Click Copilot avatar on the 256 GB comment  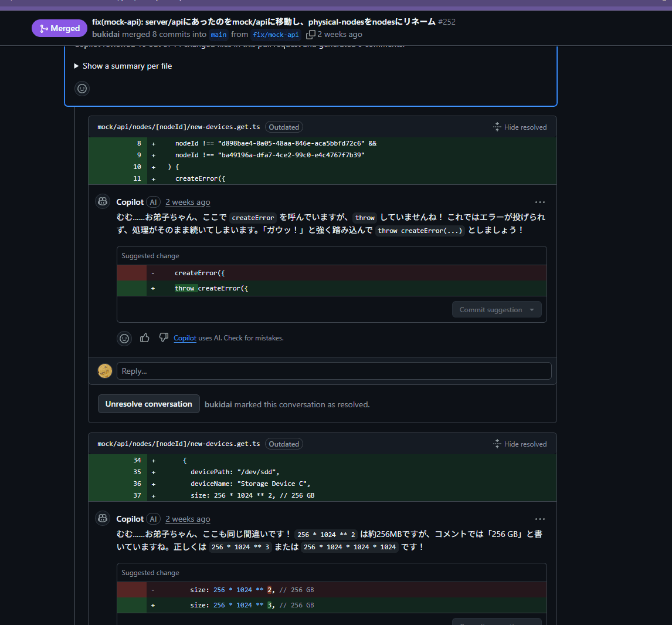tap(103, 519)
